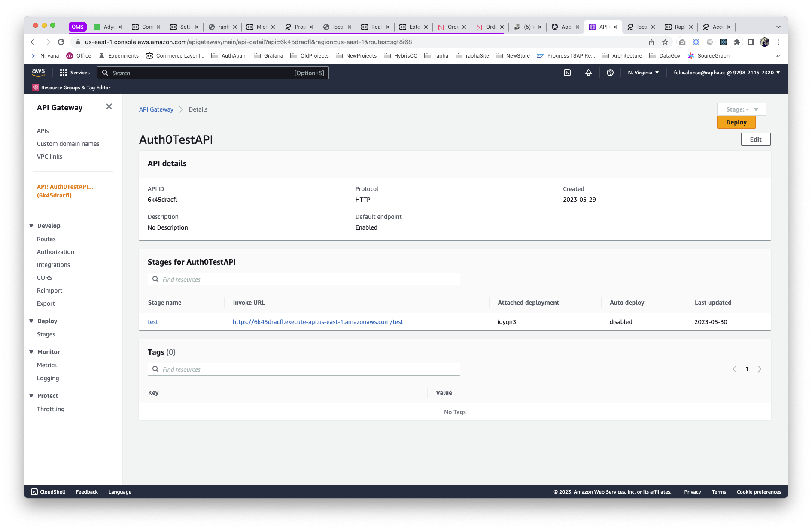The width and height of the screenshot is (812, 530).
Task: Open the Throttling sidebar item
Action: click(x=51, y=409)
